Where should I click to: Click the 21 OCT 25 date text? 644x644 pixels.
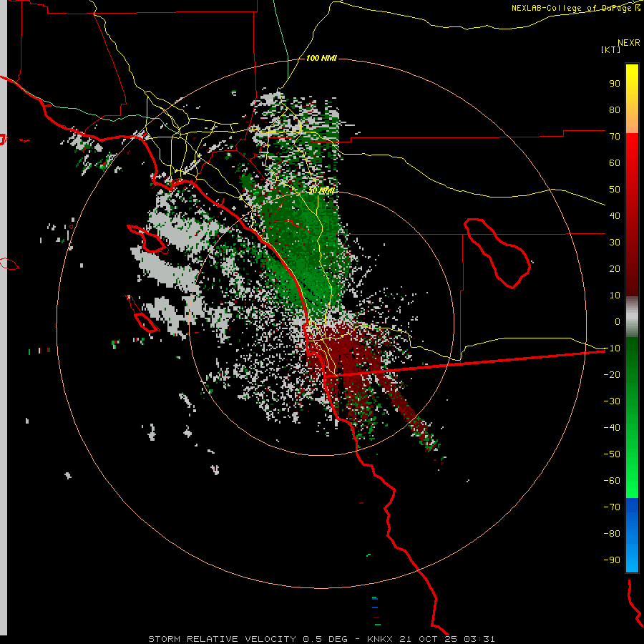coord(427,639)
